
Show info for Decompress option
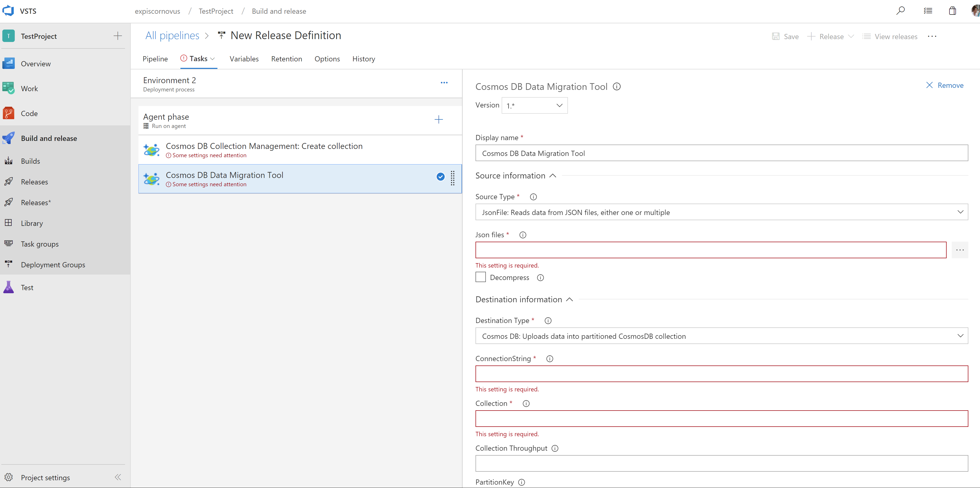[540, 278]
